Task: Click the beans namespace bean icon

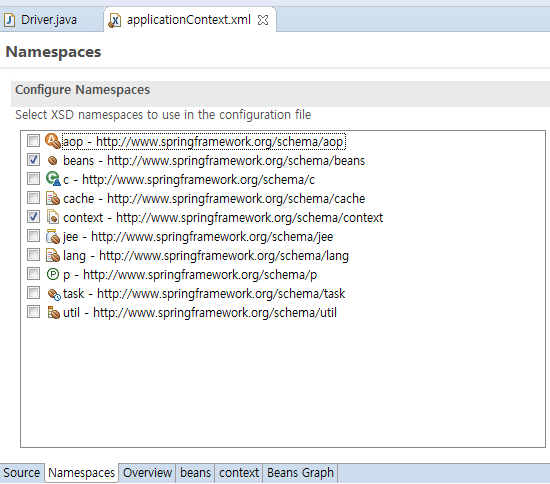Action: pos(53,161)
